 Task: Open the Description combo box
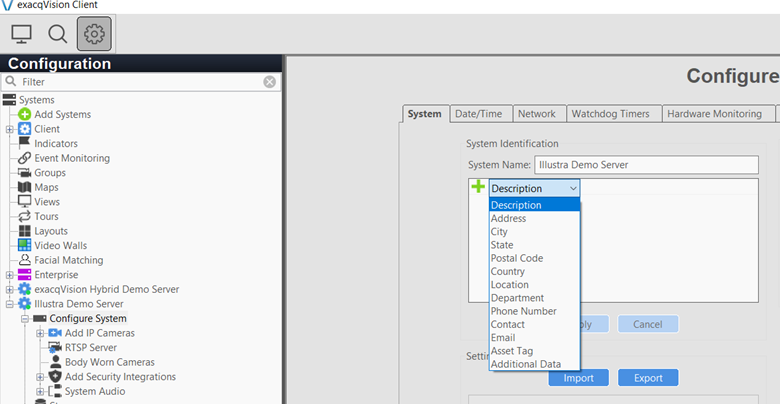coord(533,188)
